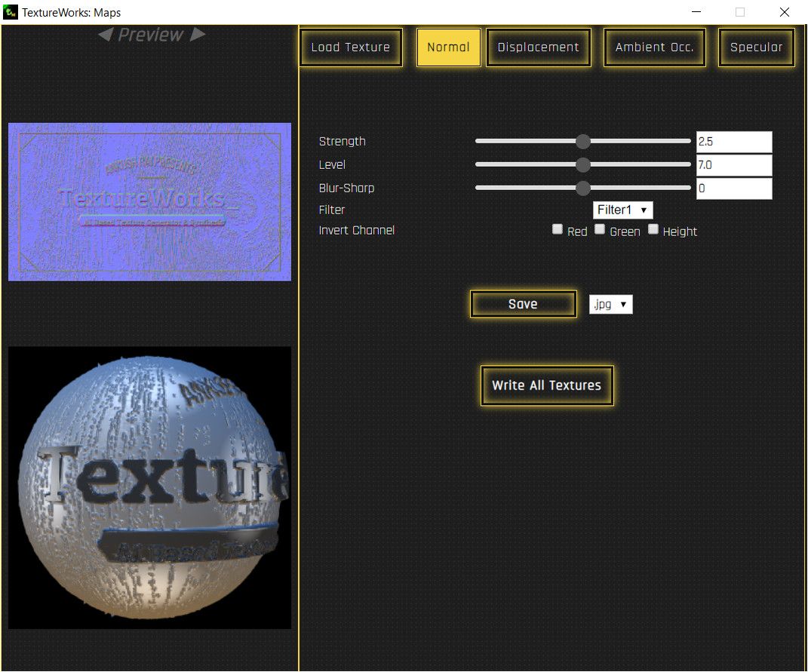The height and width of the screenshot is (672, 808).
Task: Click the Level value input field
Action: [733, 164]
